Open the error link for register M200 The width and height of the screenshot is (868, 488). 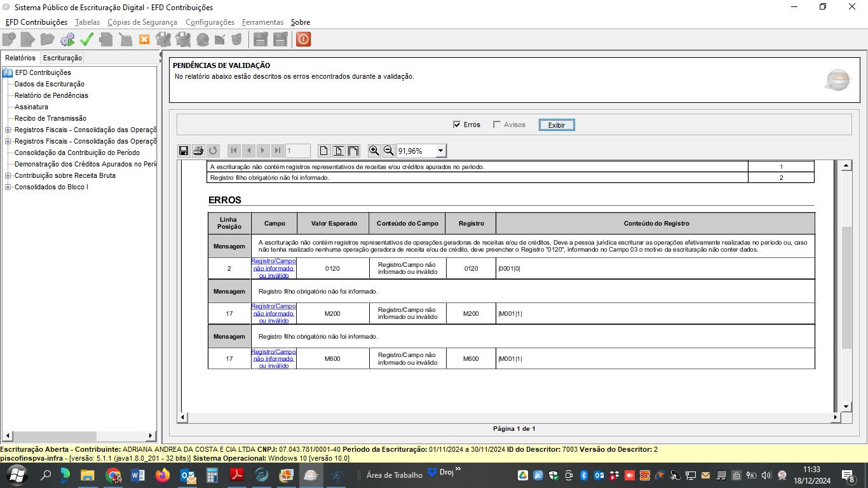(274, 313)
